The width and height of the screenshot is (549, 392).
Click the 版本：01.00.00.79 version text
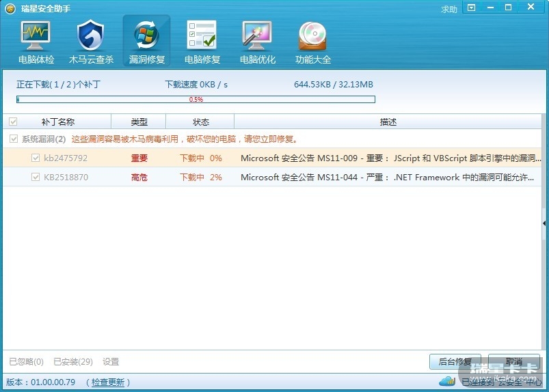(40, 382)
